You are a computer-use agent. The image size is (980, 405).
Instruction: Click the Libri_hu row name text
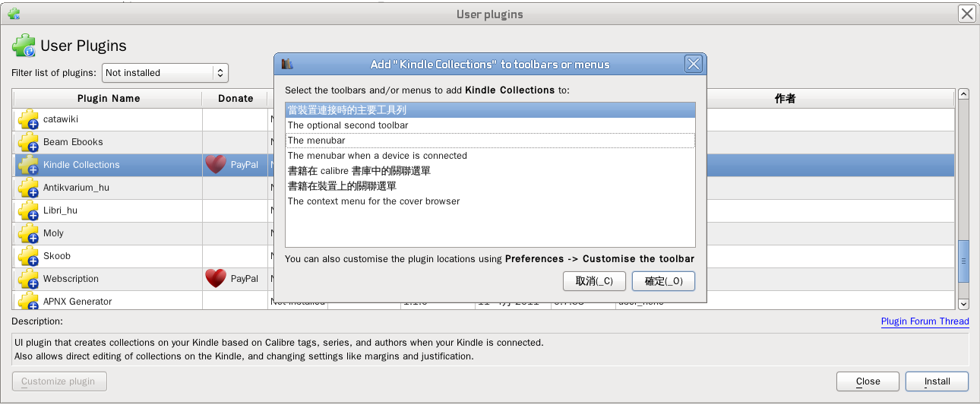pos(60,210)
